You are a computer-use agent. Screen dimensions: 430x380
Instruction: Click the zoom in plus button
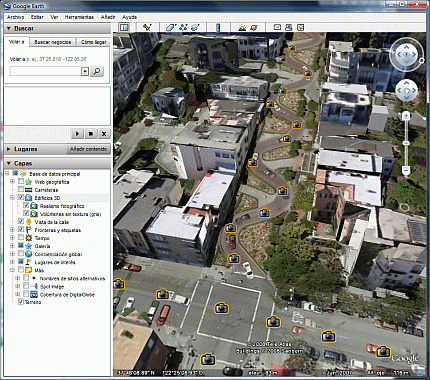click(x=406, y=116)
